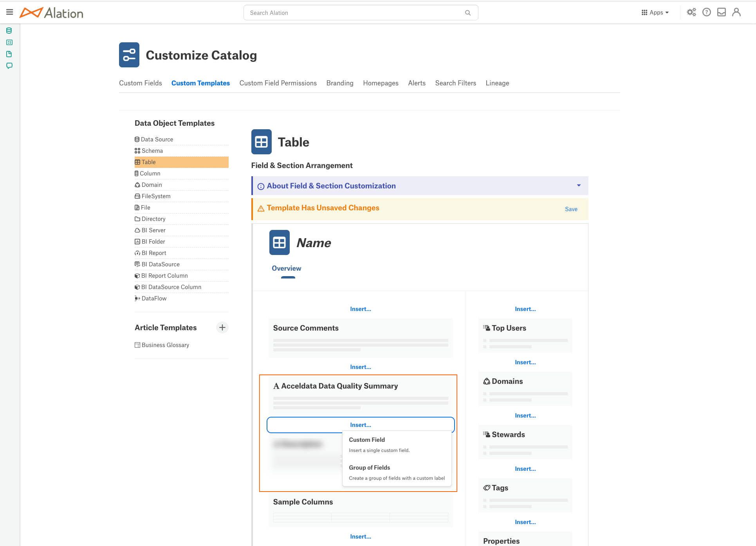Choose Group of Fields option

pos(397,473)
